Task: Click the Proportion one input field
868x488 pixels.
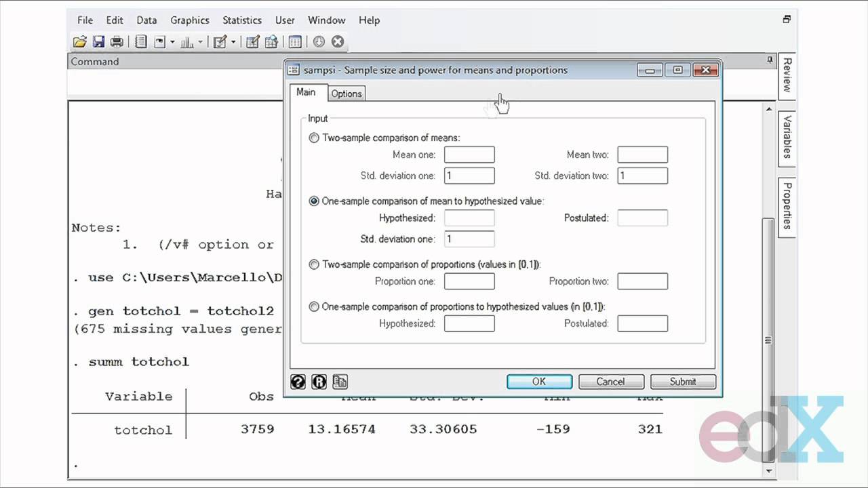Action: pos(469,281)
